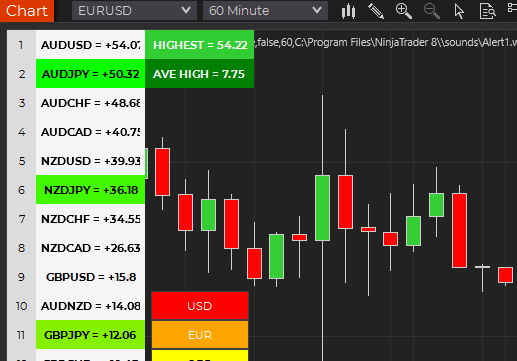Open the 60 Minute interval dropdown

tap(265, 11)
